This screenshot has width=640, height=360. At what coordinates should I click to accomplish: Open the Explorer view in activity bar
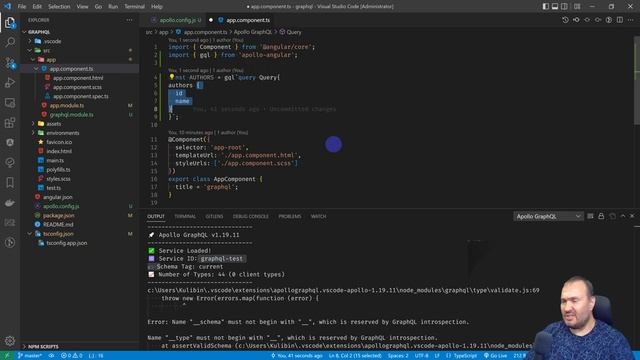pos(10,22)
